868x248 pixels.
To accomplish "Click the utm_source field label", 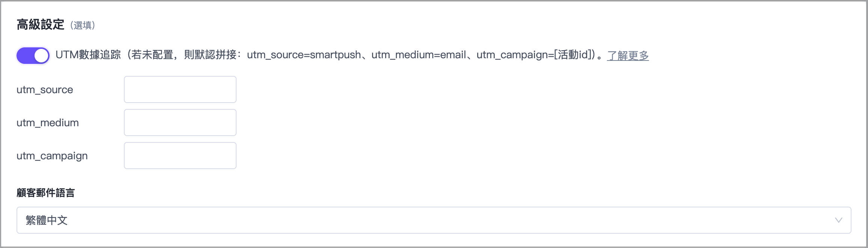I will [45, 90].
